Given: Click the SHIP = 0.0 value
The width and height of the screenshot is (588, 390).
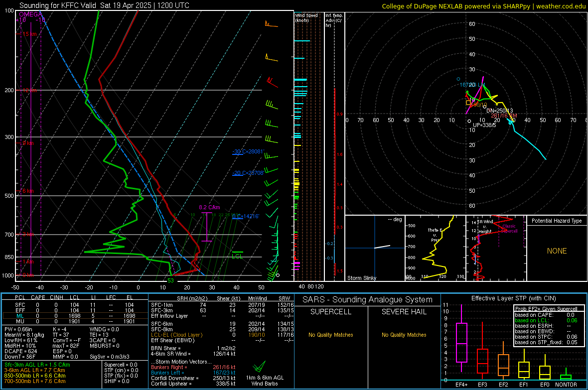Looking at the screenshot, I should (117, 381).
